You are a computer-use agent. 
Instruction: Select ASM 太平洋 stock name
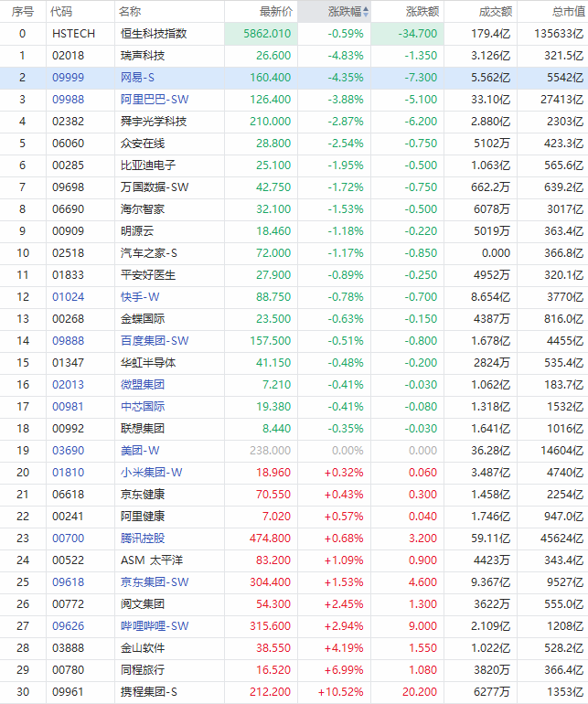click(x=152, y=560)
